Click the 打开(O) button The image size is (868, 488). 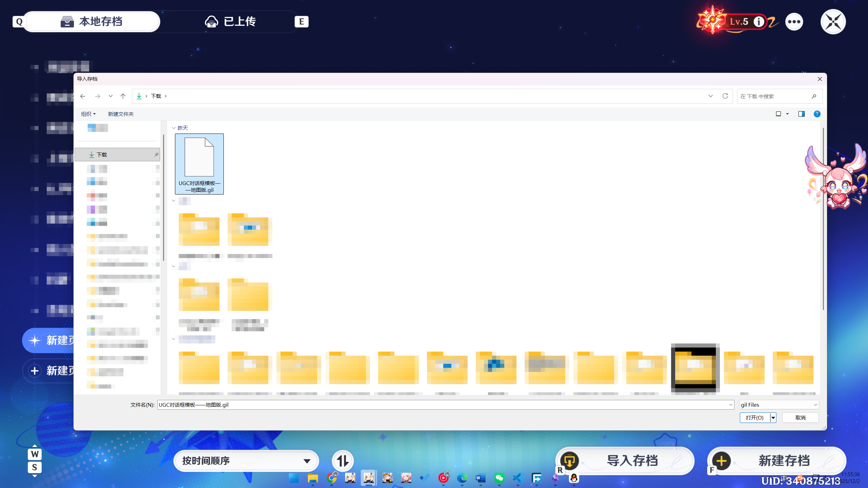(x=754, y=418)
